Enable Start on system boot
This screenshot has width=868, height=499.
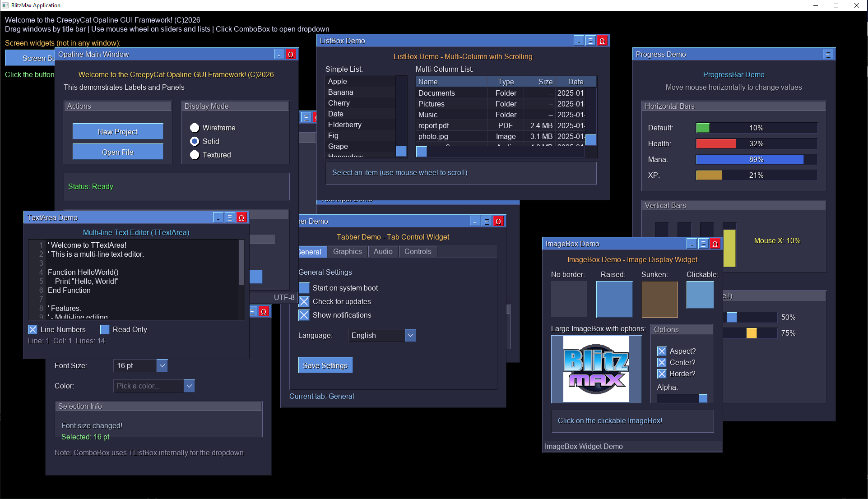pos(304,288)
